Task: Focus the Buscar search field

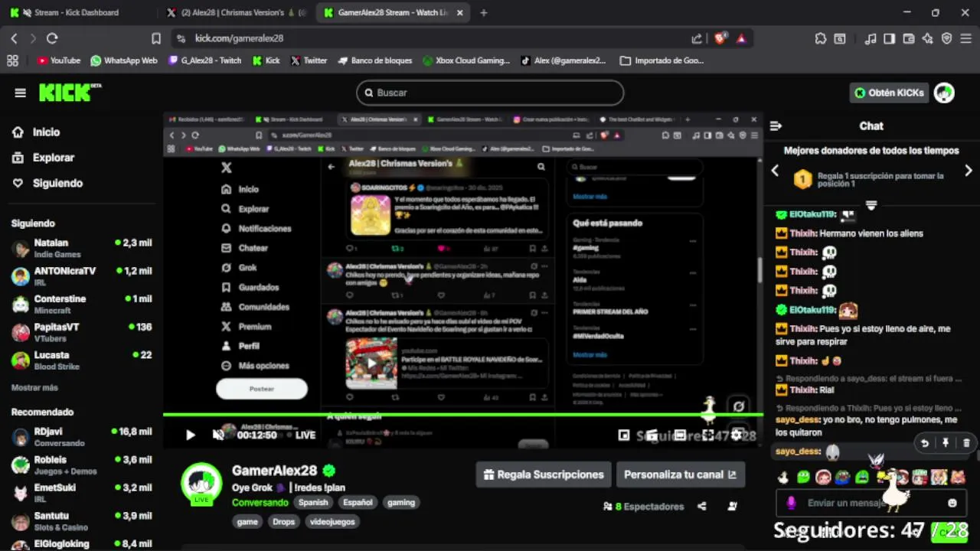Action: tap(490, 93)
